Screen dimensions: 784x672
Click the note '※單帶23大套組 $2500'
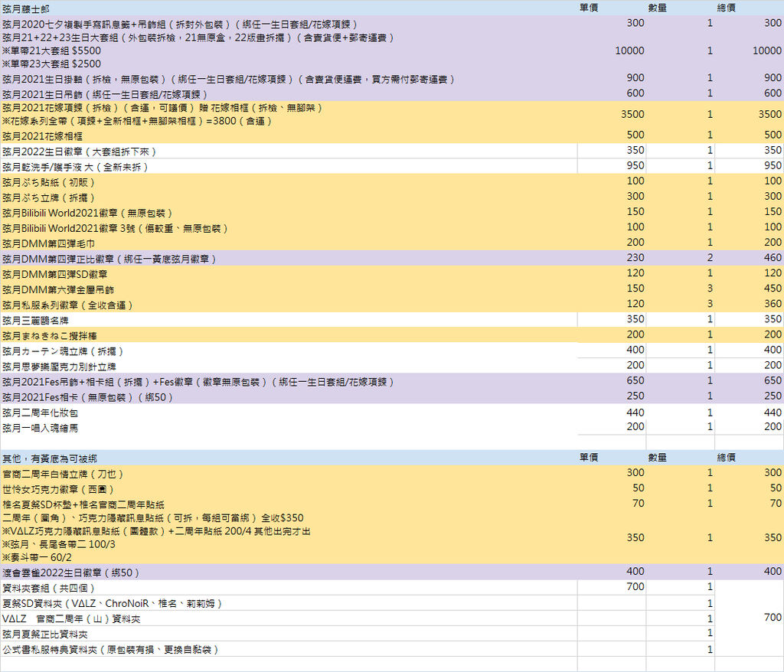[x=51, y=64]
